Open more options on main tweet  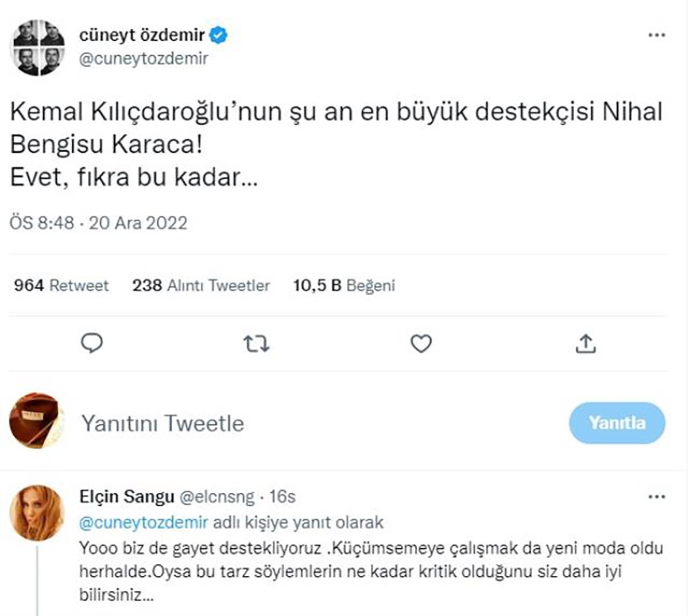(x=656, y=36)
